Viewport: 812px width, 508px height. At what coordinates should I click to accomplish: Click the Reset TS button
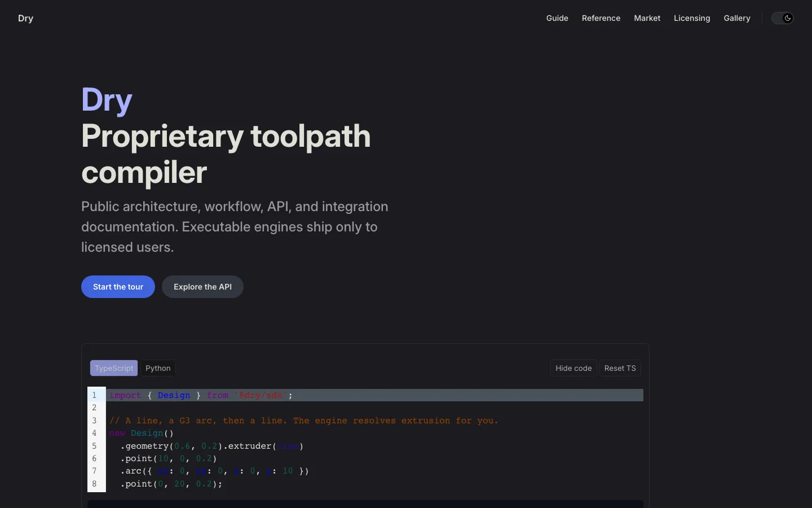coord(620,368)
